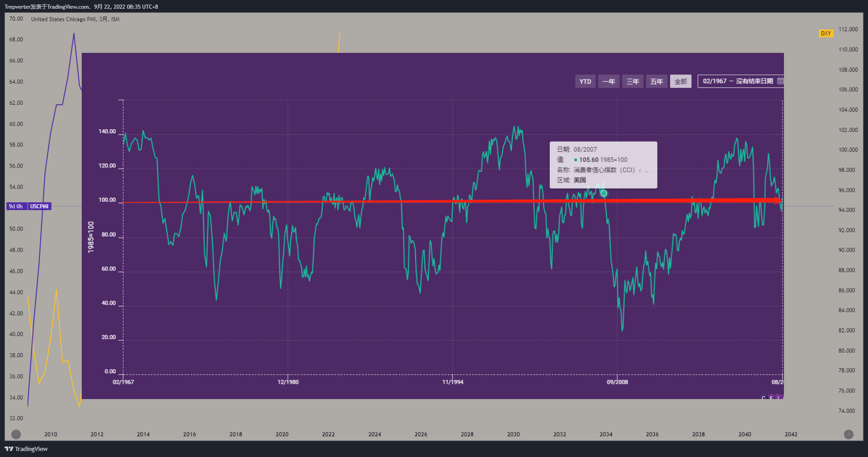Click the 2022 bottom time axis label
868x457 pixels.
point(328,434)
